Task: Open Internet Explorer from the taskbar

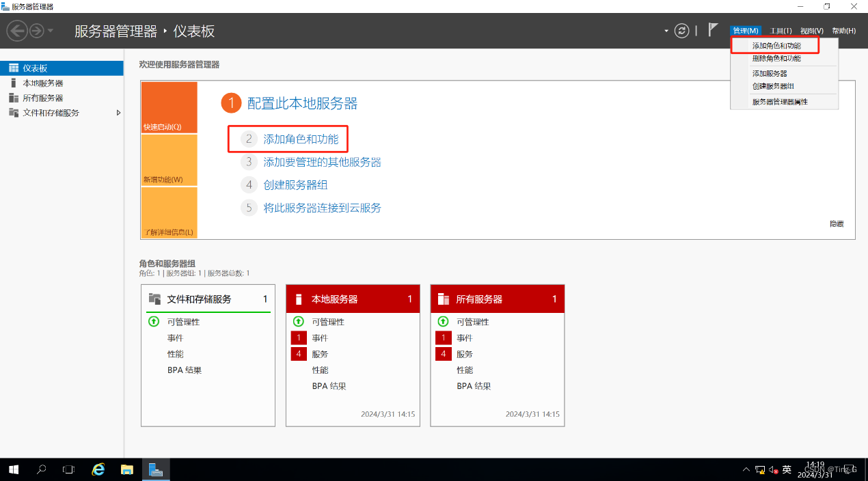Action: [98, 469]
